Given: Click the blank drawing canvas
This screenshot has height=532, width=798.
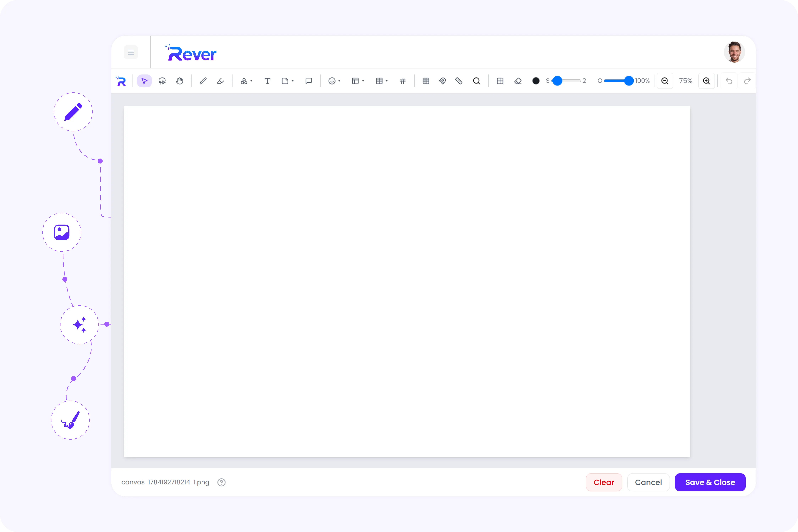Looking at the screenshot, I should click(407, 281).
